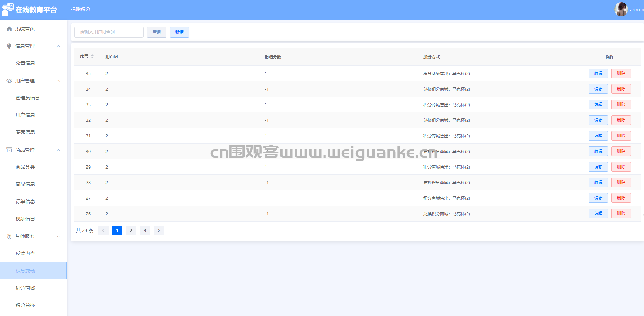
Task: Open the 积分商城 menu item
Action: tap(25, 288)
